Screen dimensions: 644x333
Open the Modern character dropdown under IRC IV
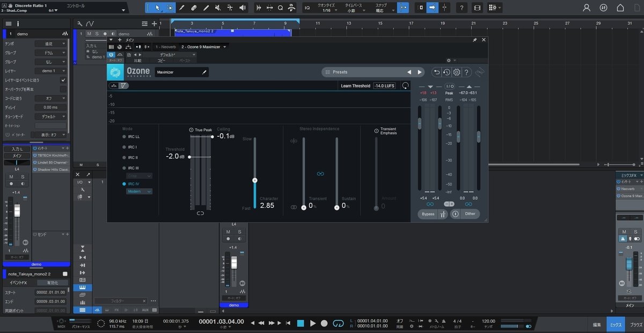click(139, 191)
